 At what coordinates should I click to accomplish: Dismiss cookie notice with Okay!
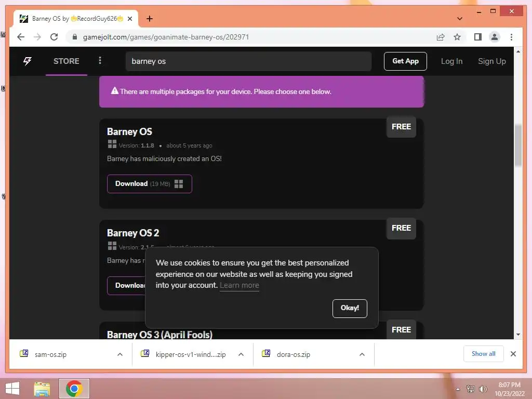coord(350,308)
